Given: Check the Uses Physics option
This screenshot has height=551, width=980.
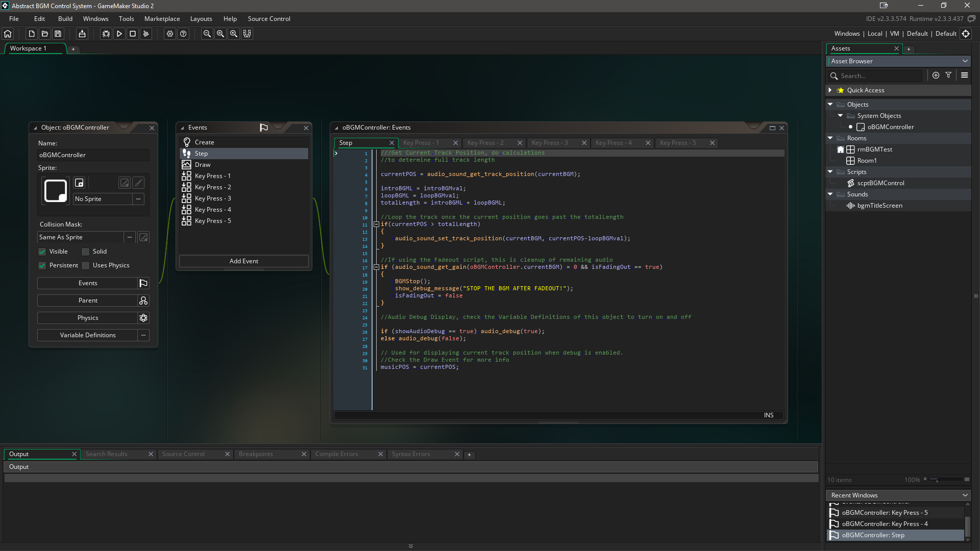Looking at the screenshot, I should pos(85,265).
